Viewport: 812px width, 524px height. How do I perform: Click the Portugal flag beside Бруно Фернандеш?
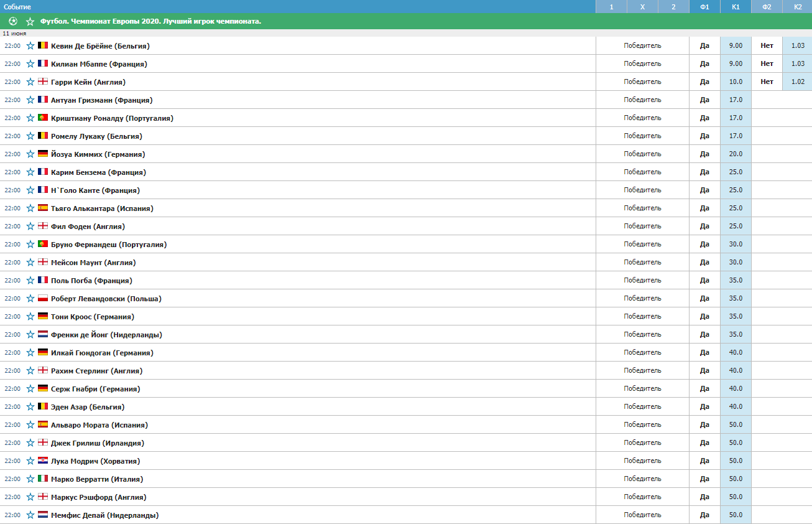tap(43, 244)
